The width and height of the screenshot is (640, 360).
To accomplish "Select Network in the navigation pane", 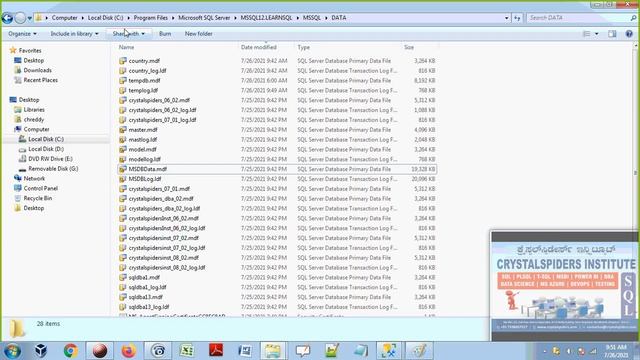I will pyautogui.click(x=34, y=178).
